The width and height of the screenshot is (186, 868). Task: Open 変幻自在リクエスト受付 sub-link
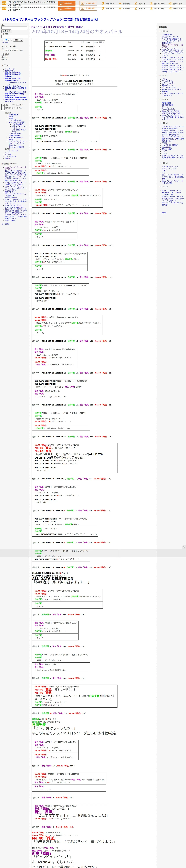coord(17,92)
